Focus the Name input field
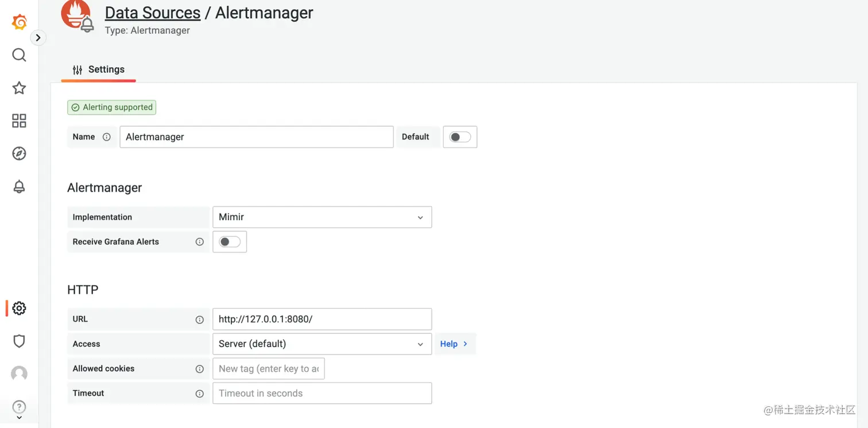 click(x=257, y=137)
